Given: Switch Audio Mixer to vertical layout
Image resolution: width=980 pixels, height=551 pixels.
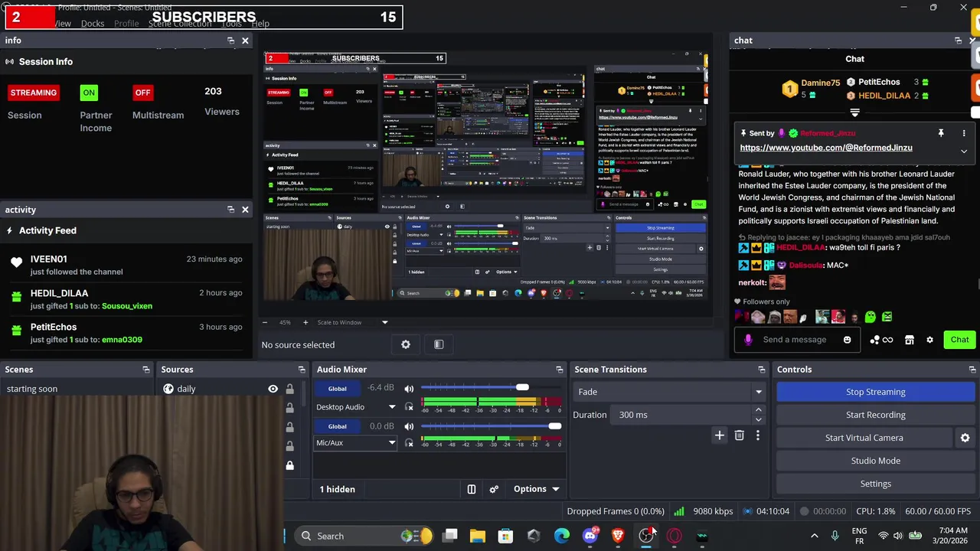Looking at the screenshot, I should (x=472, y=489).
